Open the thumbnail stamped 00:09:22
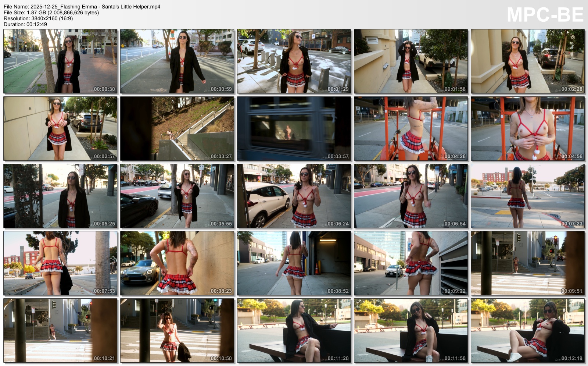588x366 pixels. (411, 263)
